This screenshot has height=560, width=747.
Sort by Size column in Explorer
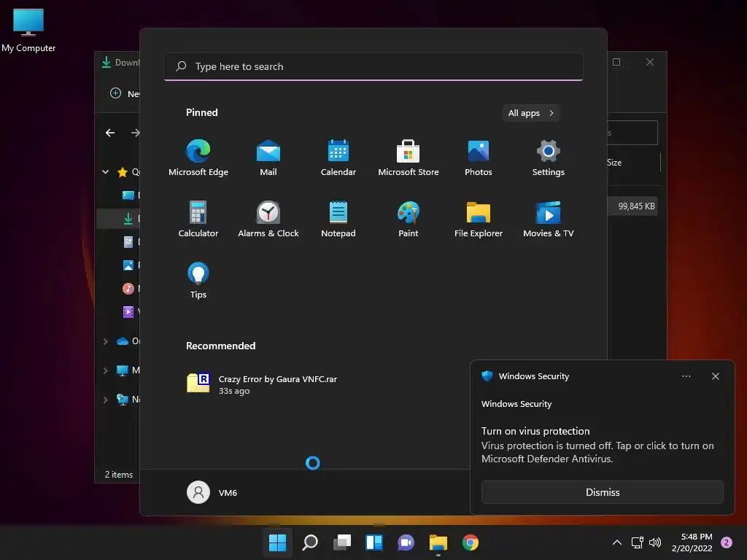pyautogui.click(x=614, y=163)
